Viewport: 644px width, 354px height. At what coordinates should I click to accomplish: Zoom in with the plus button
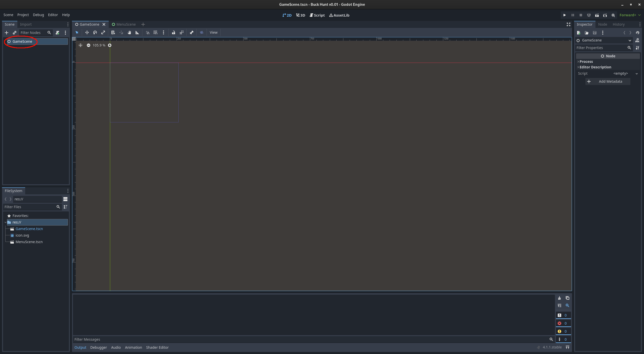110,45
